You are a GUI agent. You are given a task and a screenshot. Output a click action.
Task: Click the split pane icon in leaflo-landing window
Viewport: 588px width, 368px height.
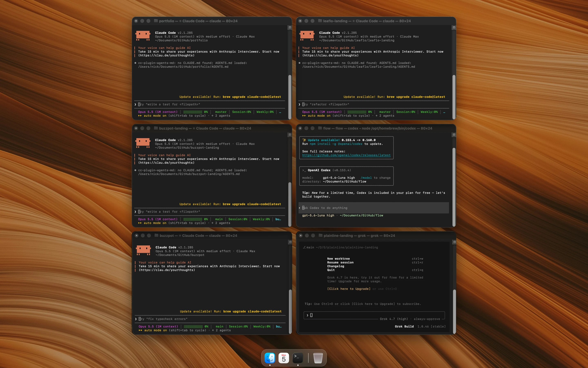click(454, 28)
